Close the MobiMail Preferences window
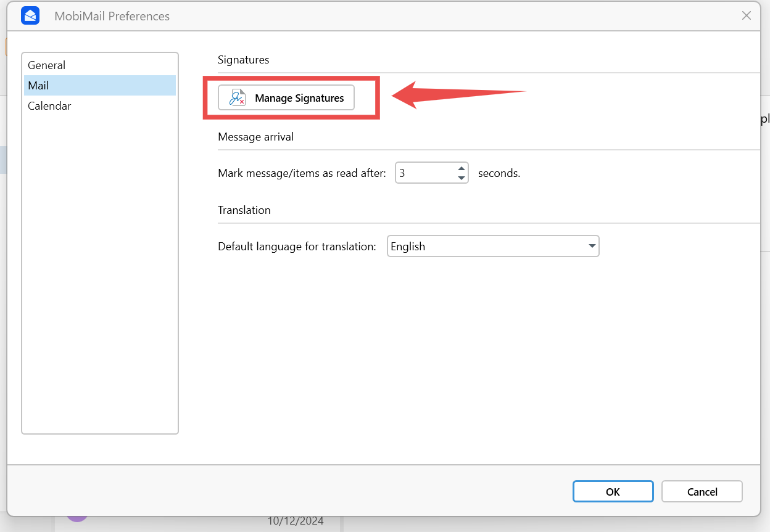Viewport: 770px width, 532px height. [747, 16]
